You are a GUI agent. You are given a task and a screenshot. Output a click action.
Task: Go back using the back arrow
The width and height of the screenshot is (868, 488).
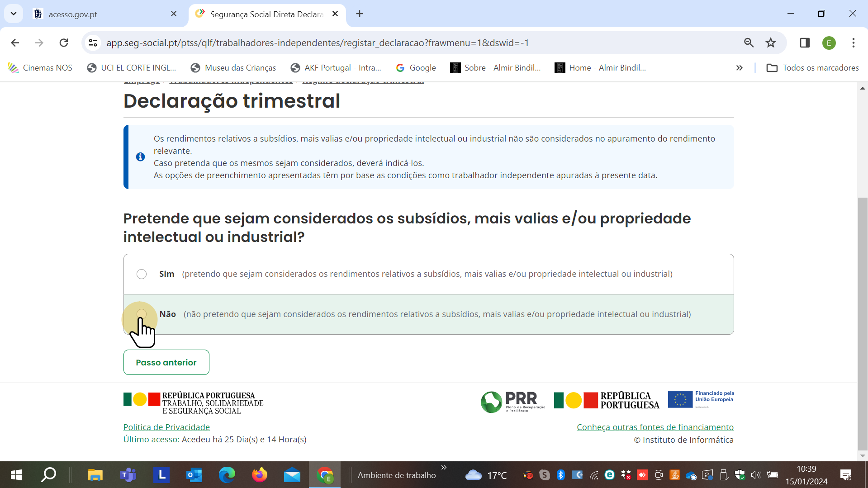tap(15, 43)
